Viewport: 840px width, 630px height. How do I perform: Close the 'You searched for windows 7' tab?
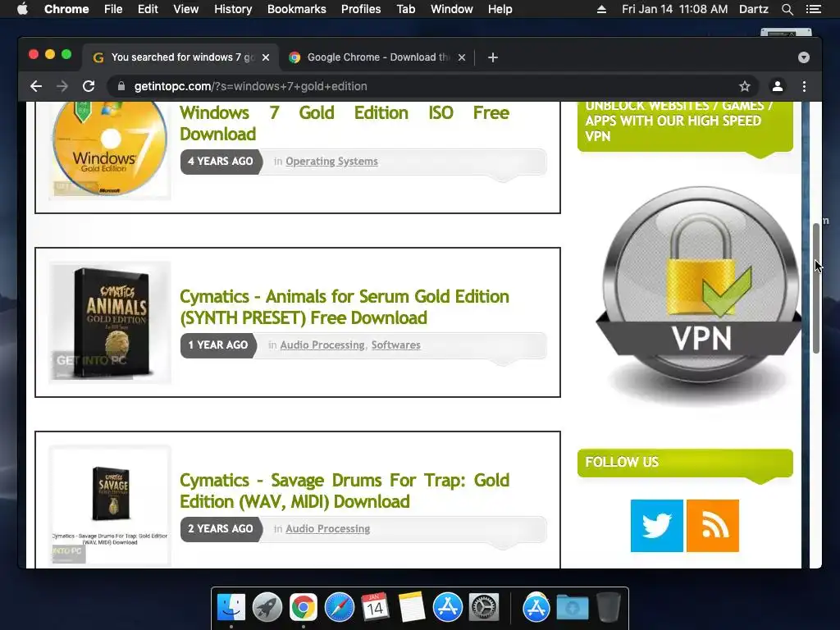[x=266, y=57]
